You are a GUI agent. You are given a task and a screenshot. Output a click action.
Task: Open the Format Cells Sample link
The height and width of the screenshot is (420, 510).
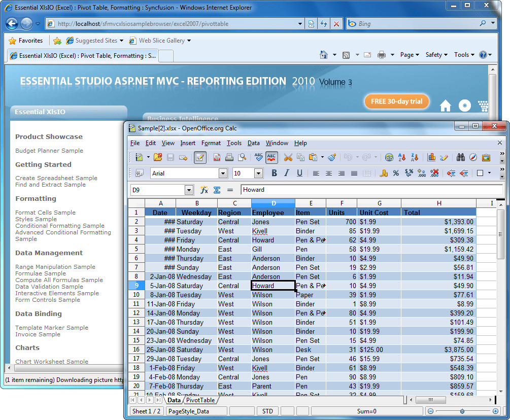click(x=45, y=212)
